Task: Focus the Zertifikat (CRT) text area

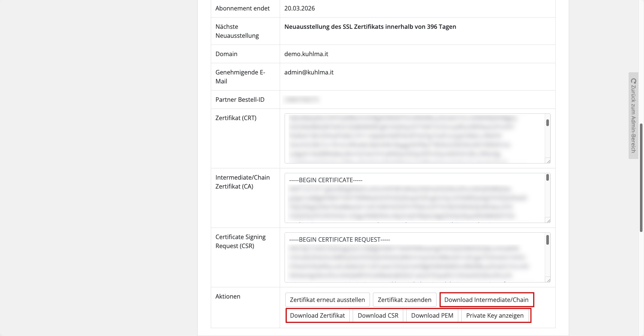Action: tap(417, 138)
